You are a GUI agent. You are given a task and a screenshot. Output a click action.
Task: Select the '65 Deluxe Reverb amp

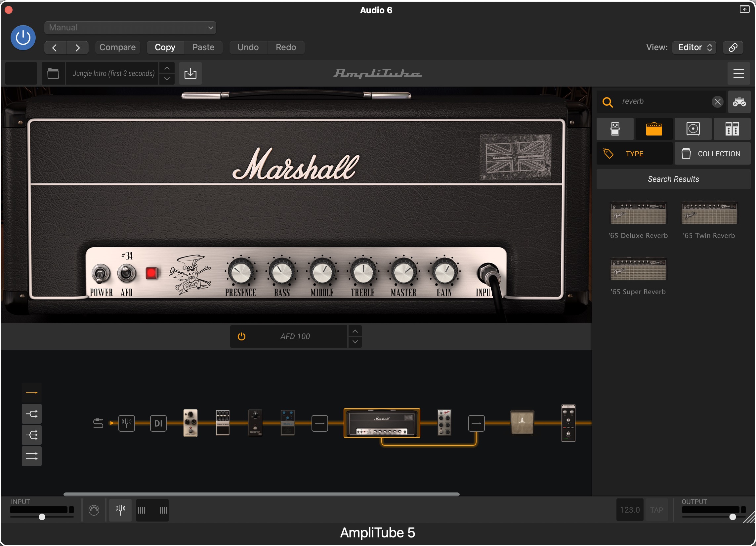pyautogui.click(x=638, y=220)
